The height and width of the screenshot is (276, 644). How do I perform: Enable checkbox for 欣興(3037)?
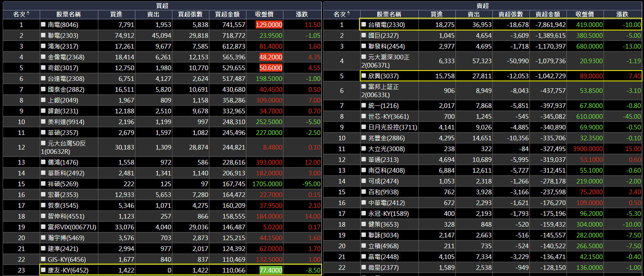[x=364, y=76]
